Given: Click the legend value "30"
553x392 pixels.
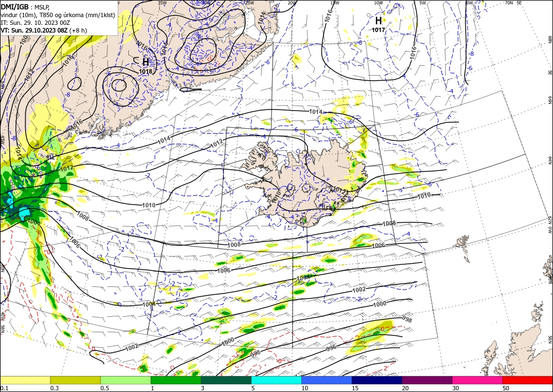Looking at the screenshot, I should click(x=456, y=388).
